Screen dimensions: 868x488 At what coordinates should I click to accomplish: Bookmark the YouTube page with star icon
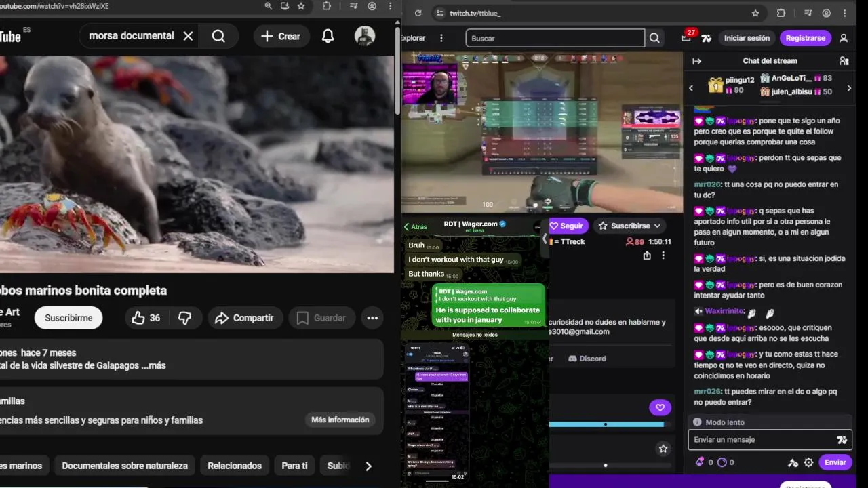[x=301, y=6]
